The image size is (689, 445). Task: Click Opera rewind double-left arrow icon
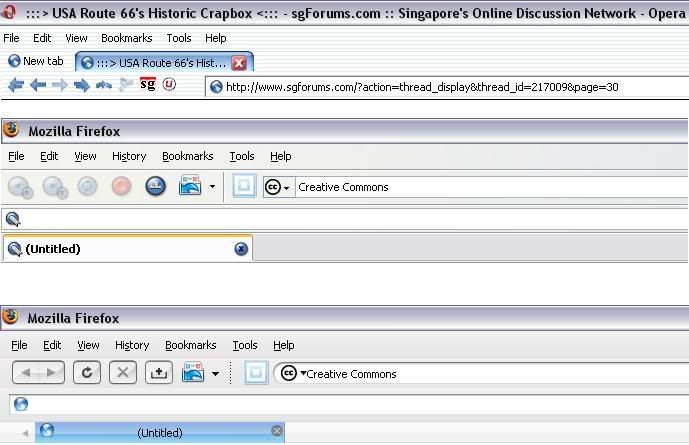click(16, 84)
